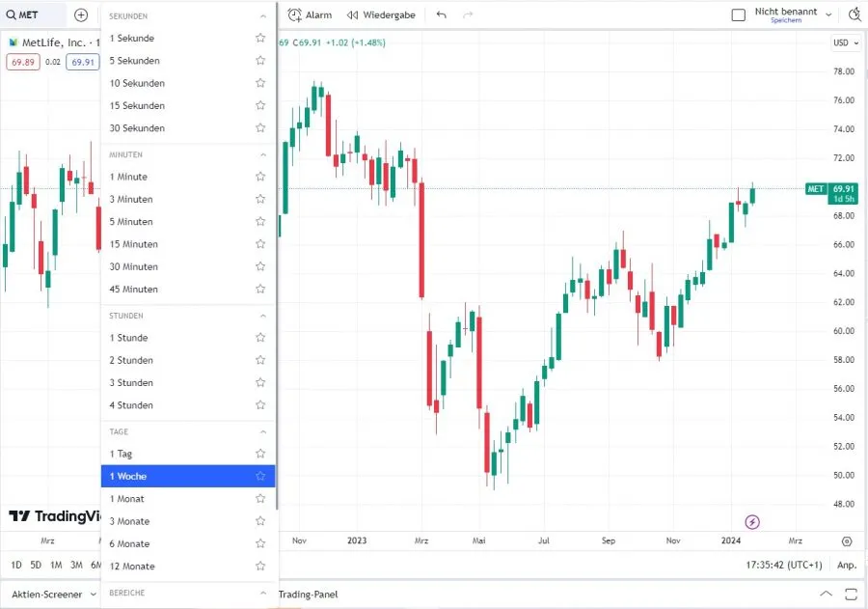Favorite the 1 Tag interval using its star
Viewport: 868px width, 609px height.
coord(260,454)
